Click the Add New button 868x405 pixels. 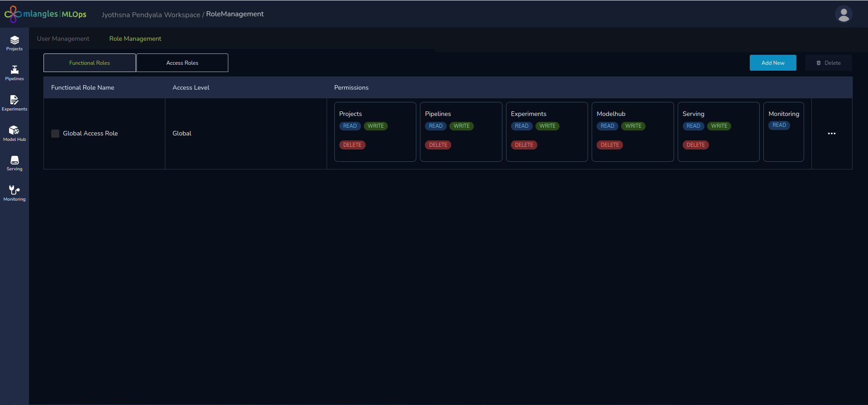(x=772, y=63)
